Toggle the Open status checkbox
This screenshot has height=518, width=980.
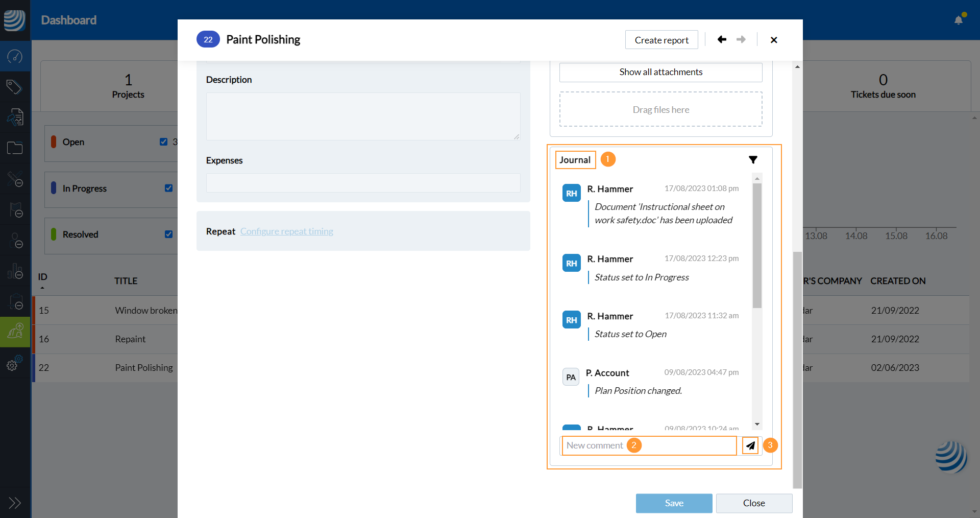pos(163,142)
